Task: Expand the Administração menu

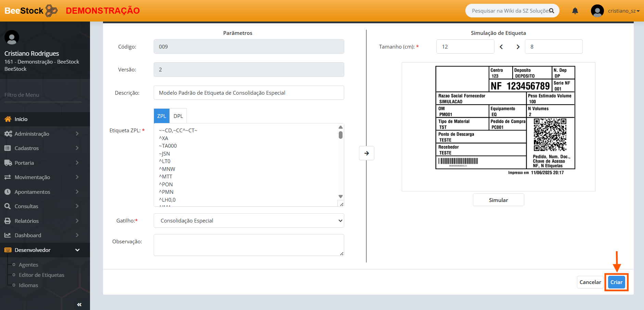Action: coord(44,134)
